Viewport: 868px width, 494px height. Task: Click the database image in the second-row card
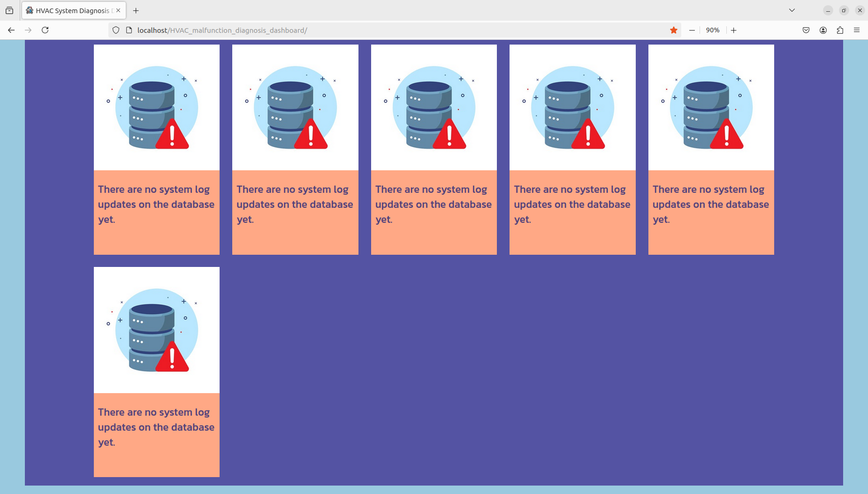tap(156, 330)
